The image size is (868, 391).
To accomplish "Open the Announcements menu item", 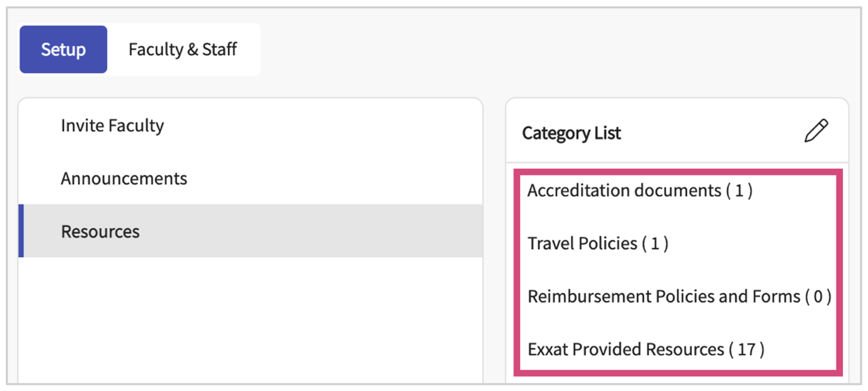I will pyautogui.click(x=124, y=178).
